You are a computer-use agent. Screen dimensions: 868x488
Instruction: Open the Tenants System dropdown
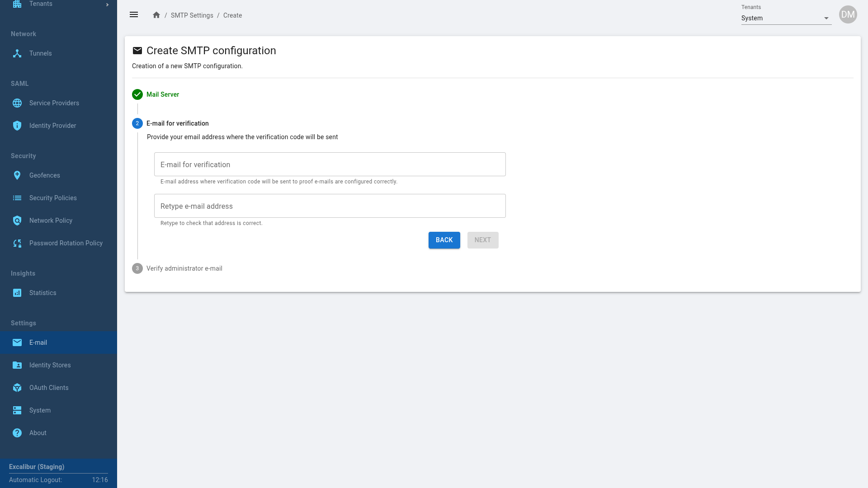tap(786, 18)
